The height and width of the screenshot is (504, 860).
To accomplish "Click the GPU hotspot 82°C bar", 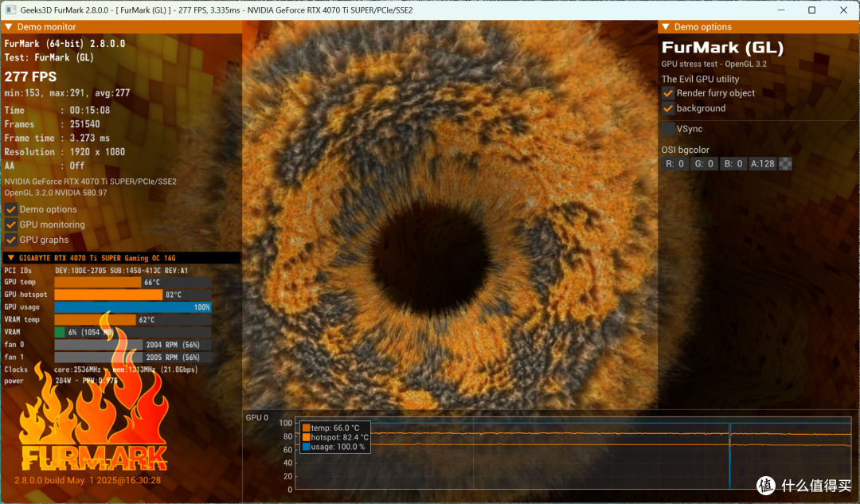I will click(x=133, y=295).
